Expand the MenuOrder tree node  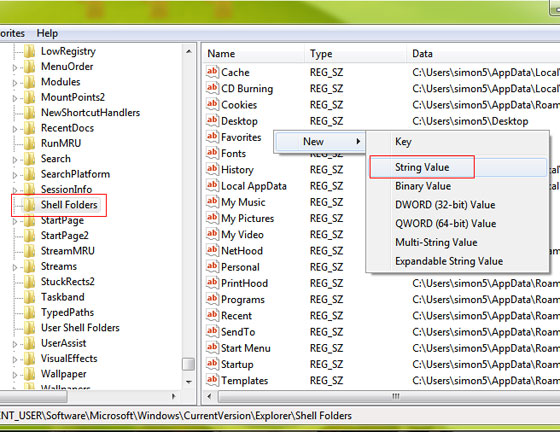click(15, 67)
